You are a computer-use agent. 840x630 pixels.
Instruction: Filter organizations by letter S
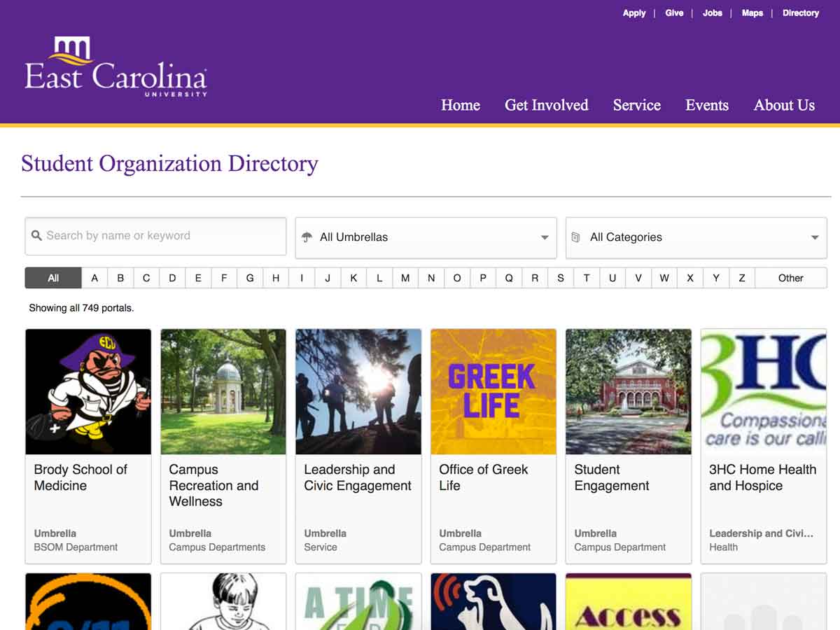(x=561, y=278)
